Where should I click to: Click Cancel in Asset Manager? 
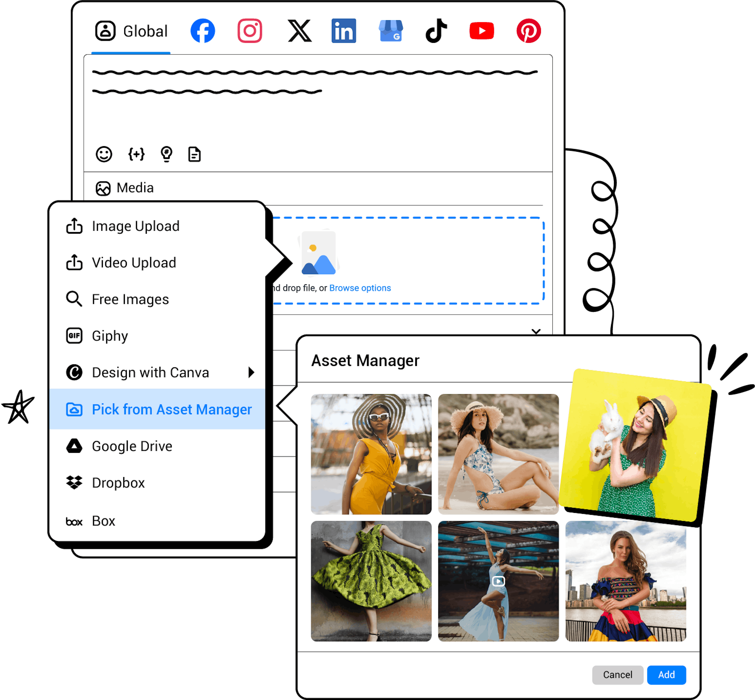click(x=618, y=675)
